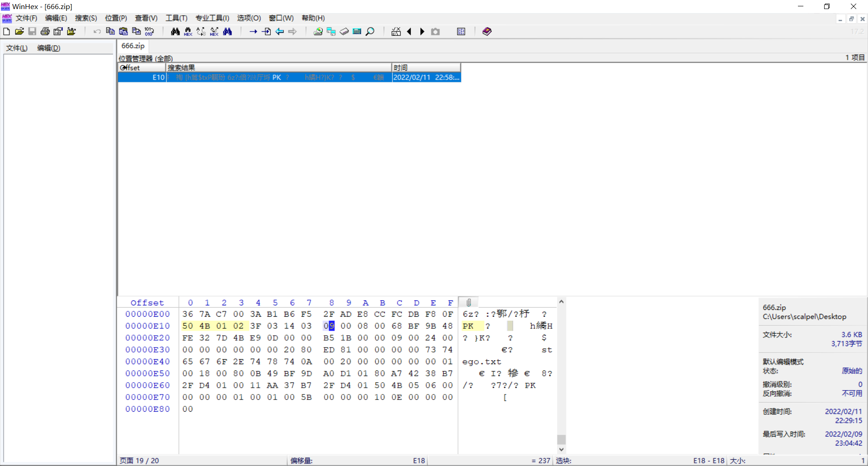Click the Go To Sector icon
This screenshot has height=466, width=868.
(x=266, y=31)
